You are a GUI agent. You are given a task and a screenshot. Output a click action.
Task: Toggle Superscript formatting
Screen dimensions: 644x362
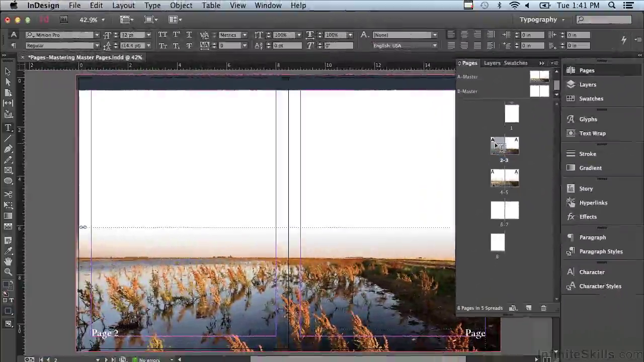(176, 35)
